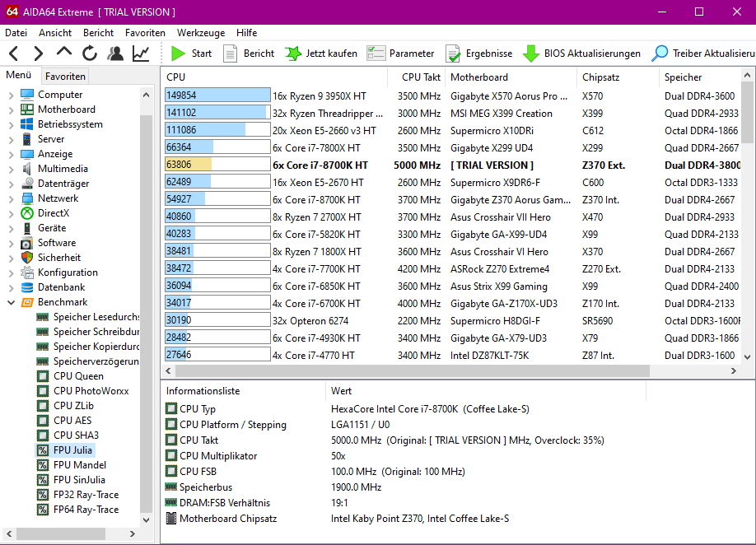Viewport: 756px width, 545px height.
Task: Select the CPU PhotoWorxx benchmark
Action: (91, 391)
